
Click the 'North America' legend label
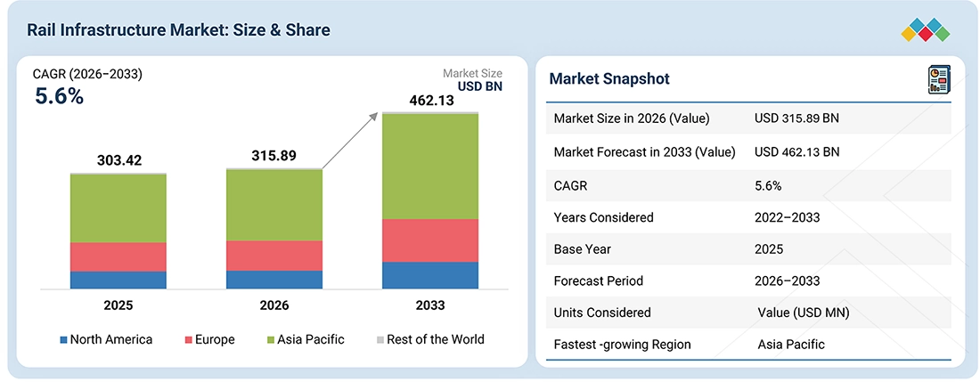click(x=111, y=340)
